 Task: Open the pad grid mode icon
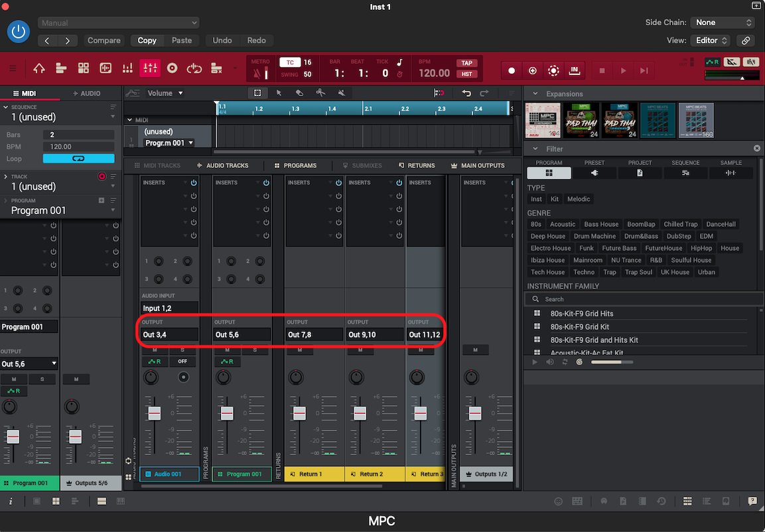point(84,69)
